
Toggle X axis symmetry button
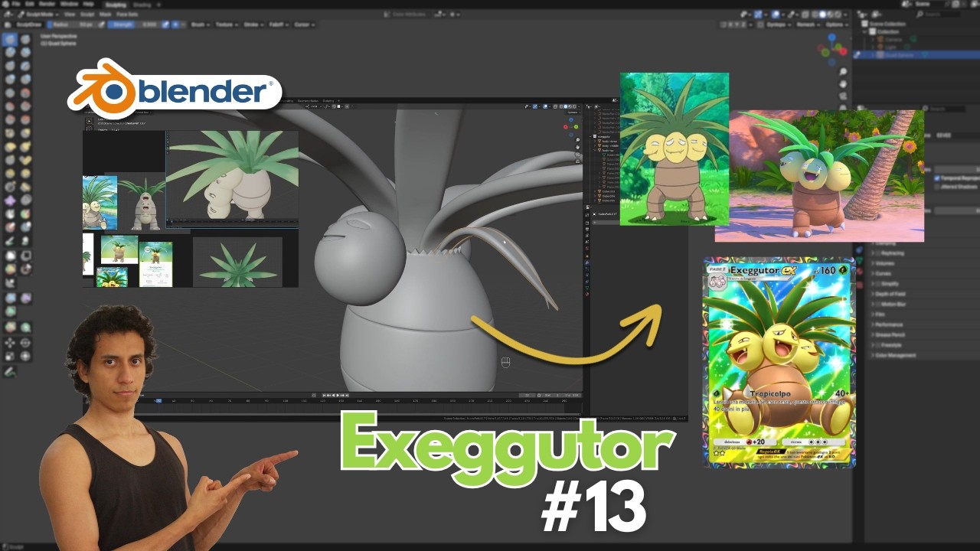point(730,24)
